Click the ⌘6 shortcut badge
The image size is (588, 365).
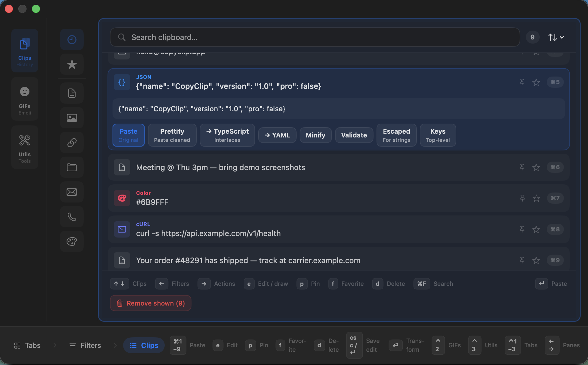555,167
